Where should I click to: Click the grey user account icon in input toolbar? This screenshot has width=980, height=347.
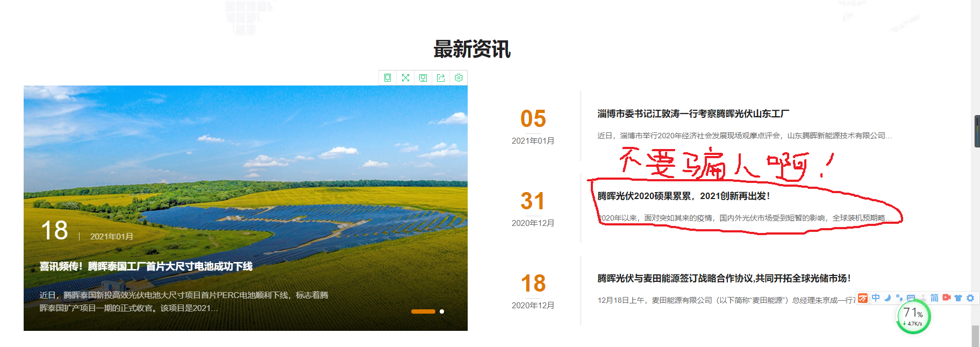pyautogui.click(x=922, y=298)
